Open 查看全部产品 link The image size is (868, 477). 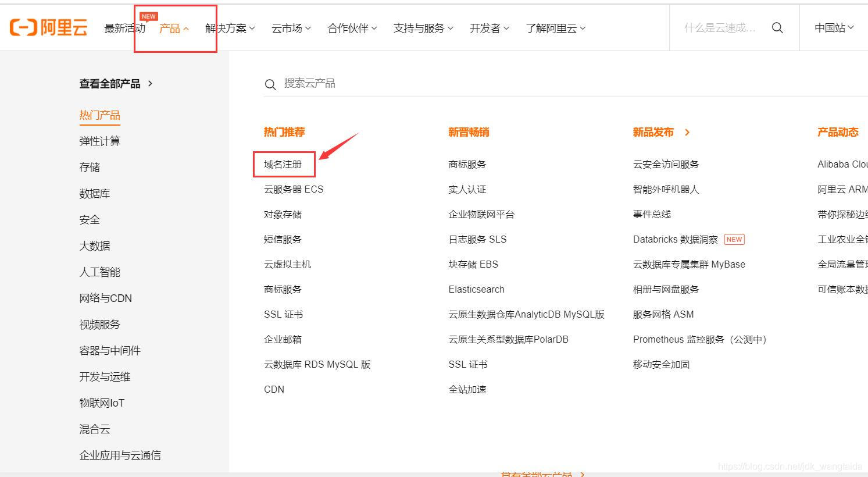tap(110, 83)
